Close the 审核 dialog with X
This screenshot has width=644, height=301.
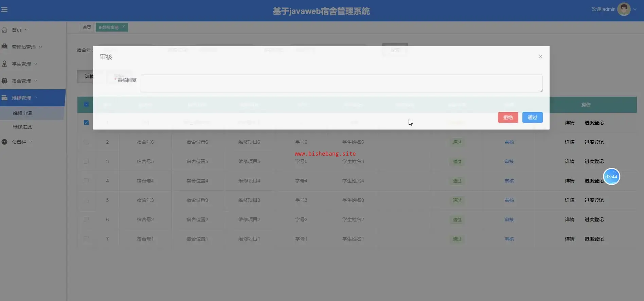tap(540, 57)
